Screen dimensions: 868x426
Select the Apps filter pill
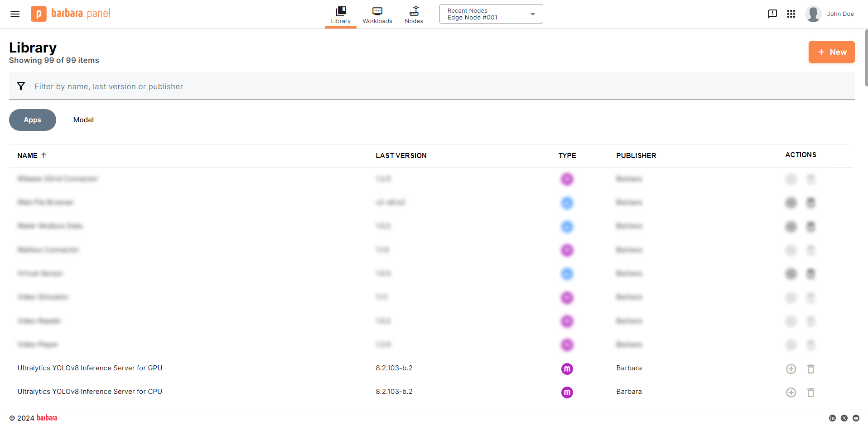tap(33, 120)
